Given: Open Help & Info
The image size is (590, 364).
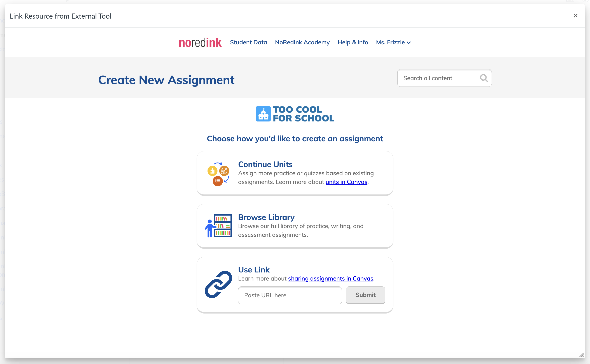Looking at the screenshot, I should [x=353, y=42].
